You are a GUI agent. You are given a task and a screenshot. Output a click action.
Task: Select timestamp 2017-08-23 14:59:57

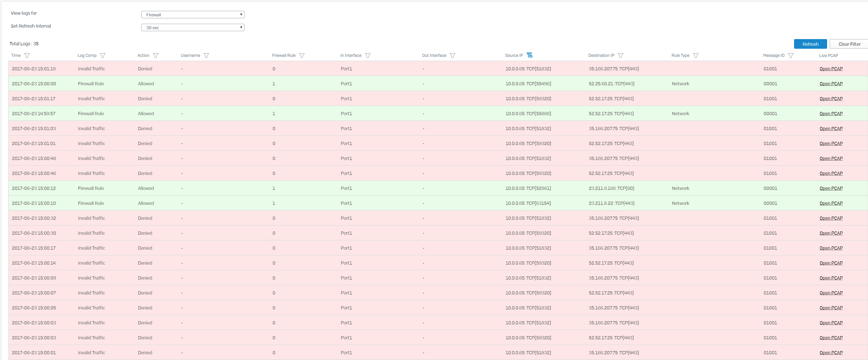tap(34, 114)
